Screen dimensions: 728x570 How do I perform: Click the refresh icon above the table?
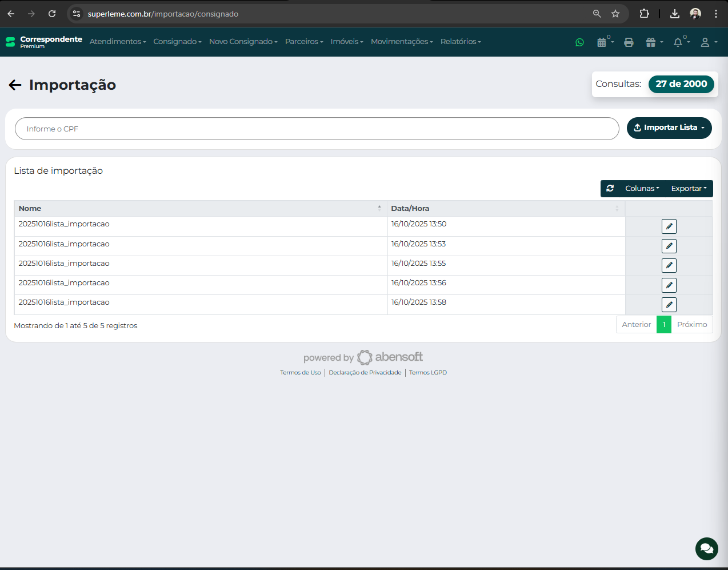[x=610, y=188]
